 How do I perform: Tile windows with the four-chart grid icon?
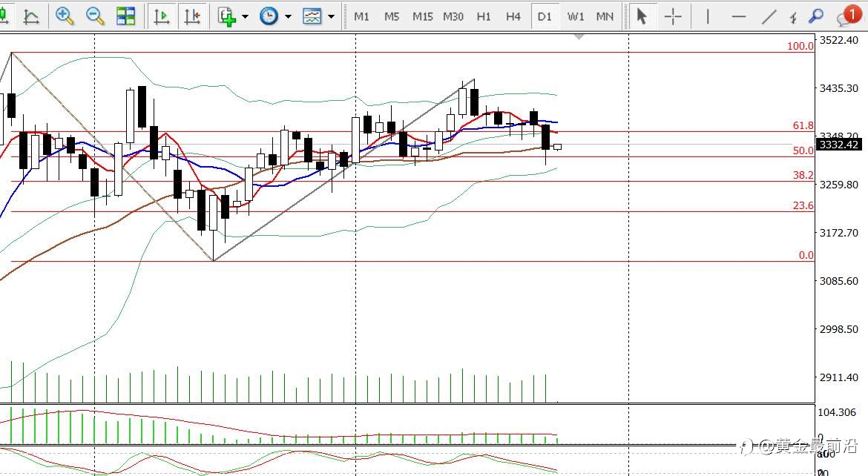coord(125,16)
